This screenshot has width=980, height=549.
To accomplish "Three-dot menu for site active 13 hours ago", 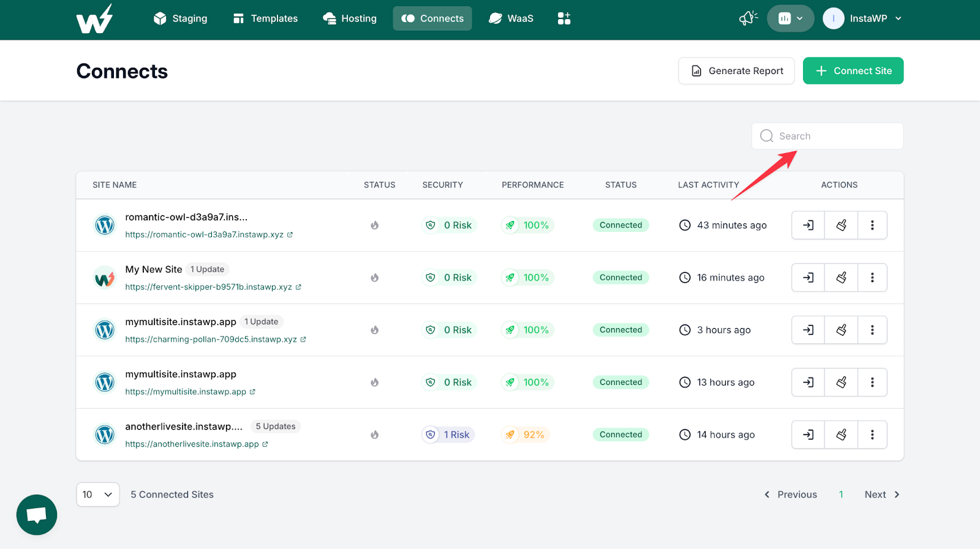I will (x=872, y=383).
